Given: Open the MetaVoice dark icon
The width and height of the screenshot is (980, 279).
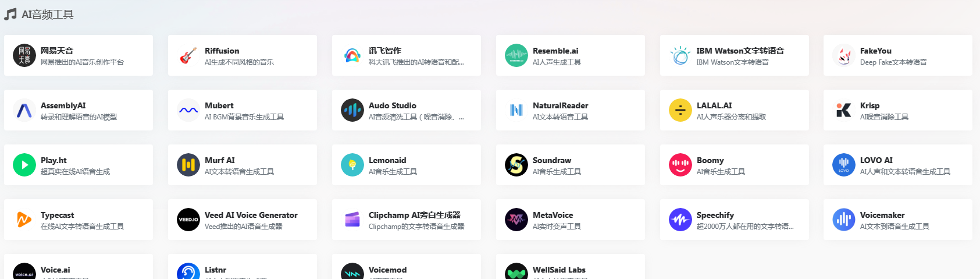Looking at the screenshot, I should pyautogui.click(x=516, y=220).
